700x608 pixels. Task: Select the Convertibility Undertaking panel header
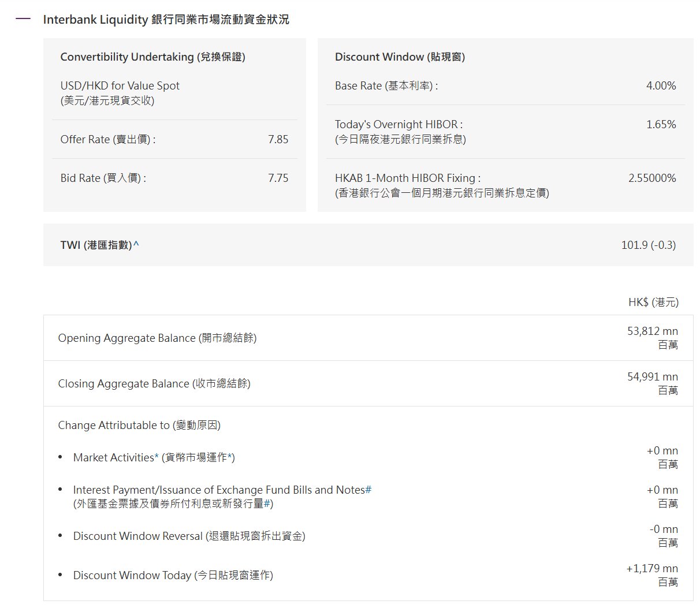pos(153,57)
